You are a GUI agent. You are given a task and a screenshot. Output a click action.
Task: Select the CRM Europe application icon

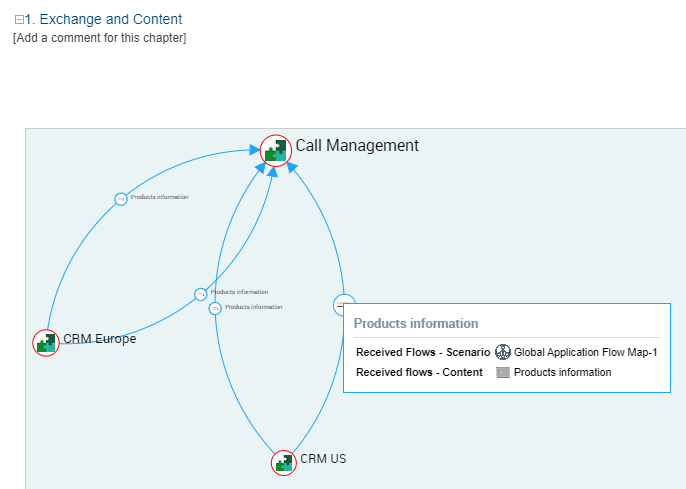46,342
